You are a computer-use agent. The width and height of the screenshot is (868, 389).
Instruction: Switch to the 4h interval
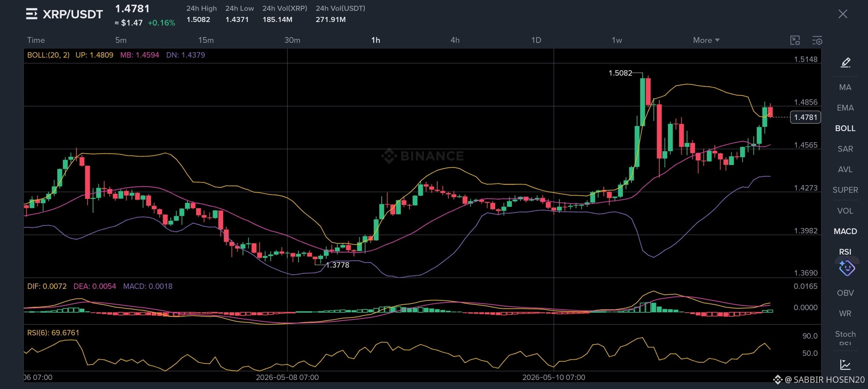tap(455, 40)
